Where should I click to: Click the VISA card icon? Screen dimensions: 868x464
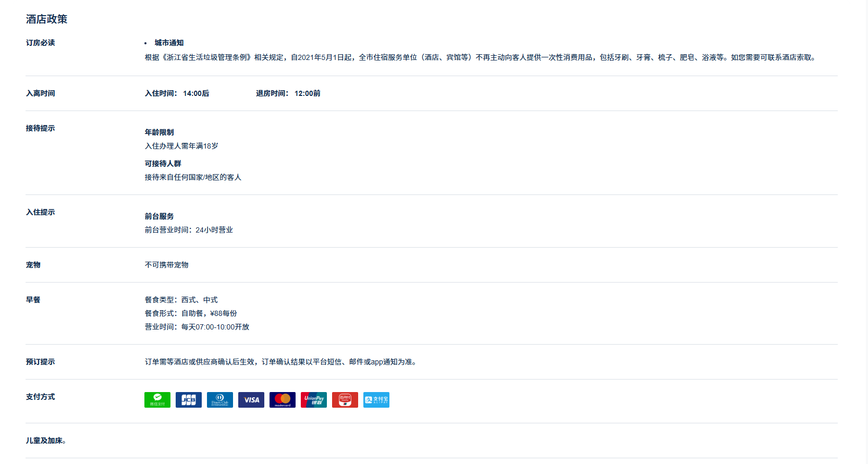click(x=251, y=400)
